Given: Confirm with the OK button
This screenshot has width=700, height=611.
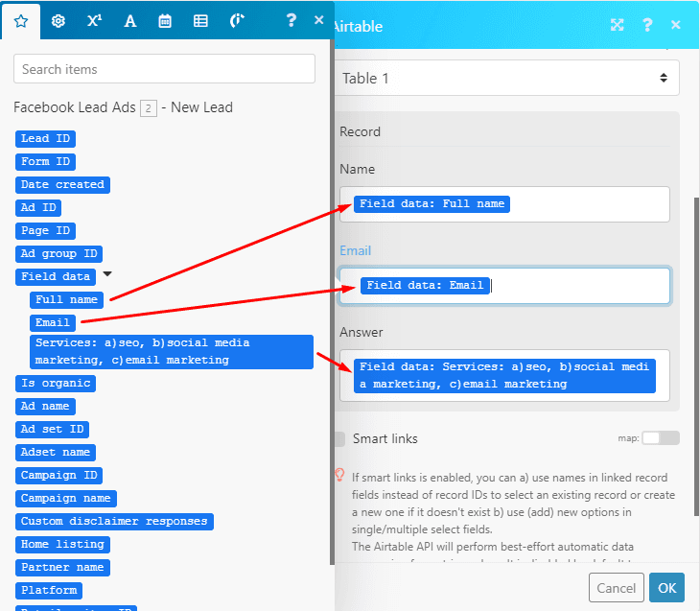Looking at the screenshot, I should tap(665, 587).
